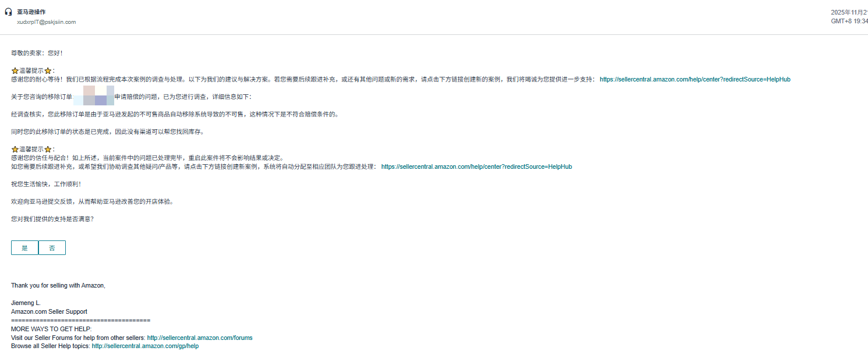This screenshot has height=358, width=868.
Task: Click the star icon before the second 温馨提示
Action: coord(15,150)
